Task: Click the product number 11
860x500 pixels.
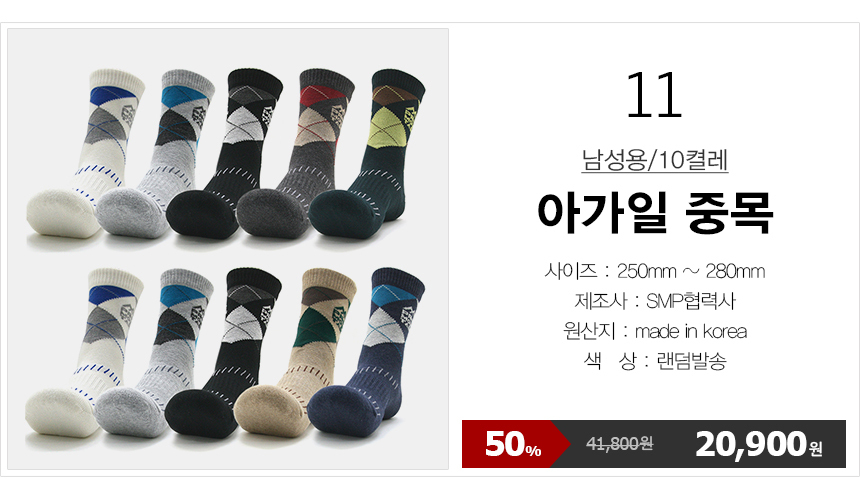Action: pyautogui.click(x=654, y=95)
